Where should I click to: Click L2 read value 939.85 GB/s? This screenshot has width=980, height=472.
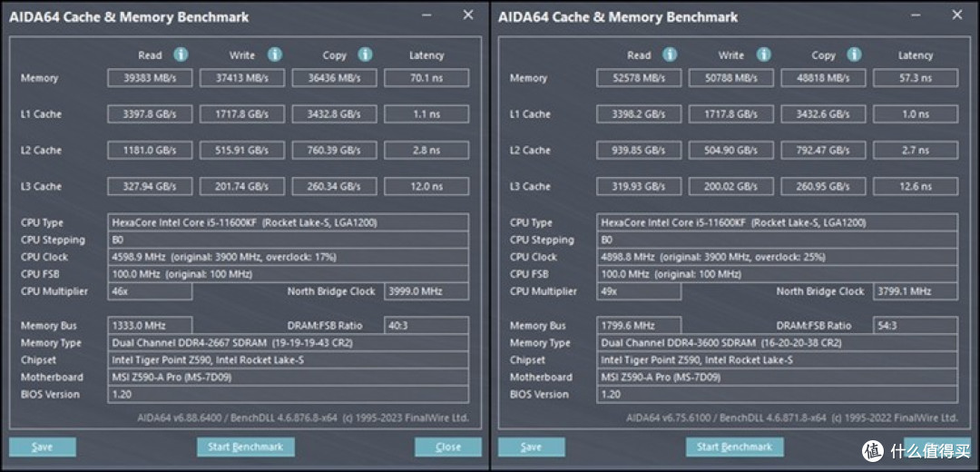click(x=639, y=151)
